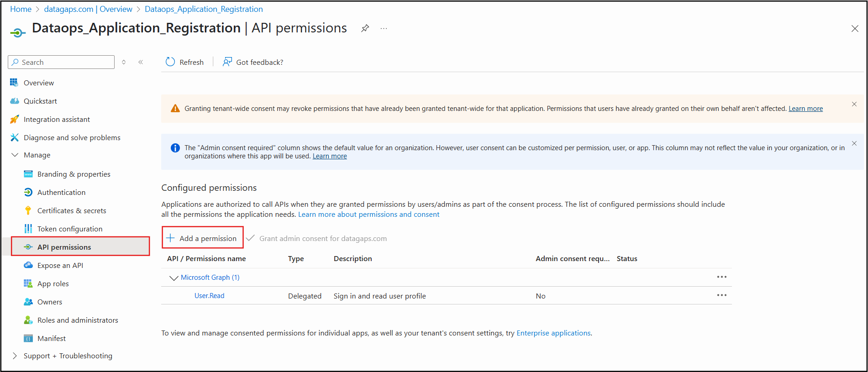Click the sidebar expand/collapse sort arrows
868x372 pixels.
click(124, 62)
